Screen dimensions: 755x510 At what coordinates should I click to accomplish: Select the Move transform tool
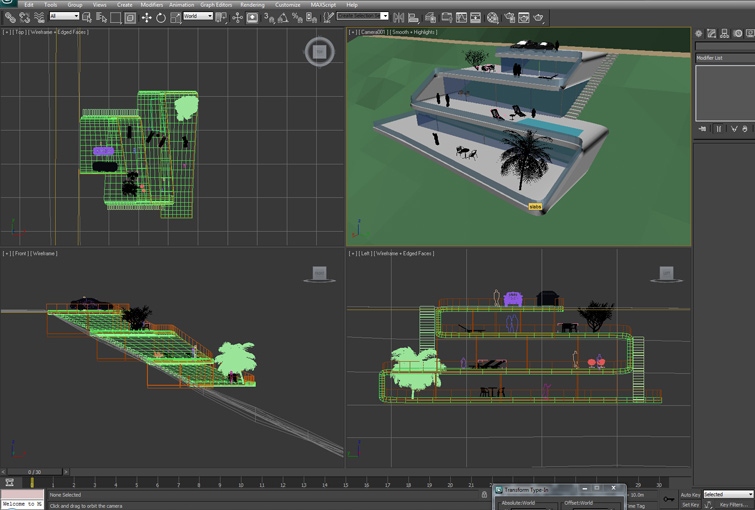[147, 17]
